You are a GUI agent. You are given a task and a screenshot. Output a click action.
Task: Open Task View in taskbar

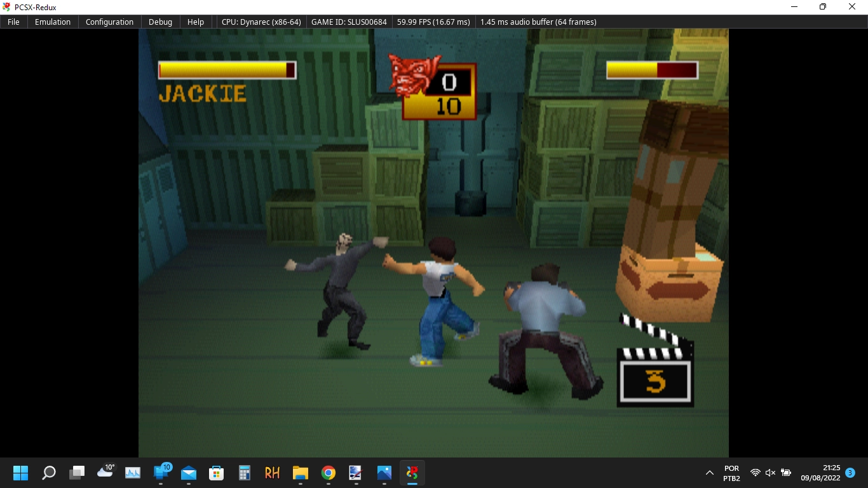click(77, 473)
